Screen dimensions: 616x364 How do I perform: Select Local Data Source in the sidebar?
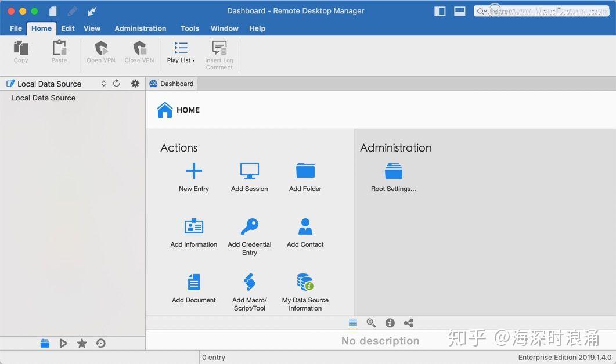click(x=43, y=98)
